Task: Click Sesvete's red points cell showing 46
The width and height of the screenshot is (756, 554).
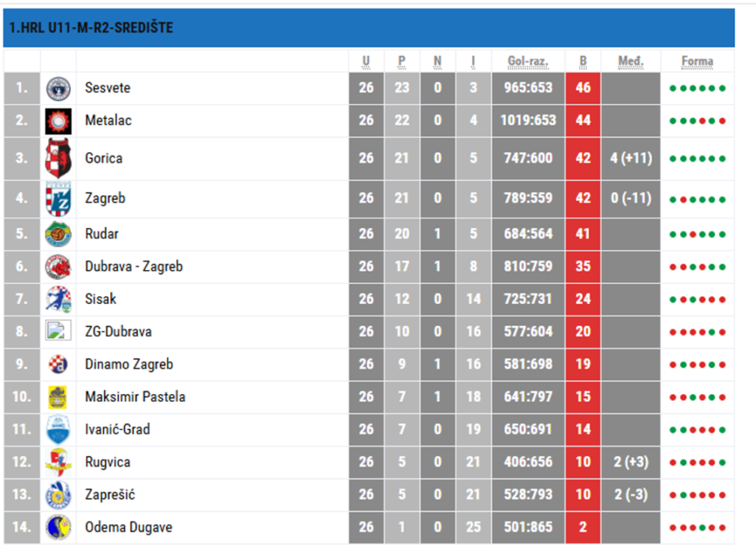Action: click(x=583, y=88)
